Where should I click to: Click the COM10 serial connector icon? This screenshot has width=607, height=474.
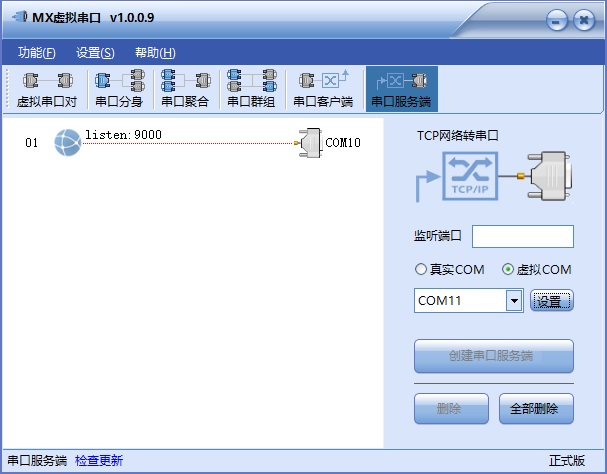point(309,143)
